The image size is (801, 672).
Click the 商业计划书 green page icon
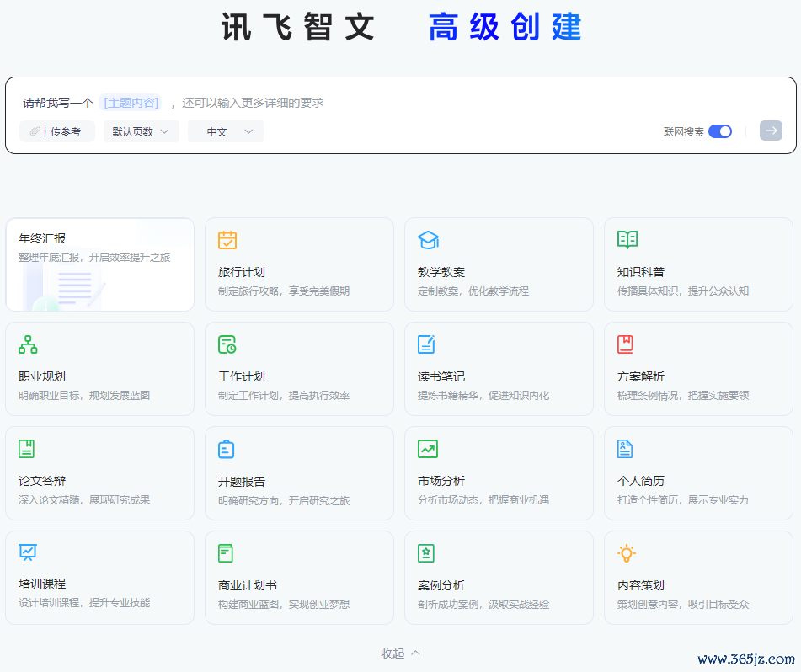click(x=225, y=553)
